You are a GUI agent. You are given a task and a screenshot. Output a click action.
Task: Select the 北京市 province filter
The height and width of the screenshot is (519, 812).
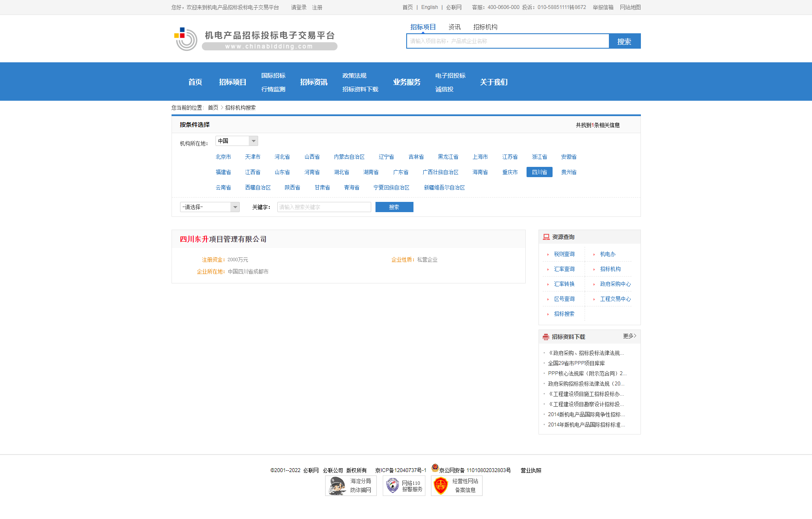(223, 157)
